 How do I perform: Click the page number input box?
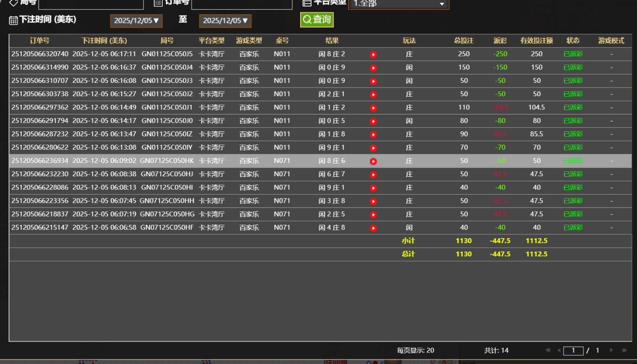[x=573, y=351]
